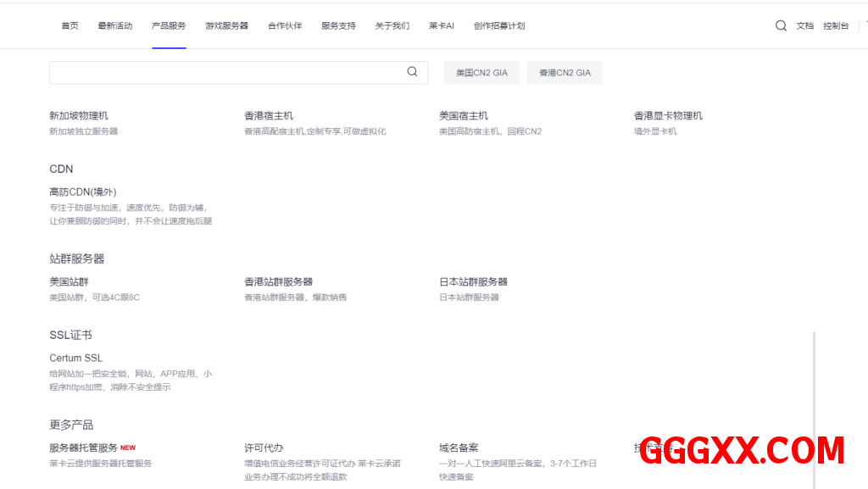Open 域名备案 service link
868x489 pixels.
pos(459,447)
